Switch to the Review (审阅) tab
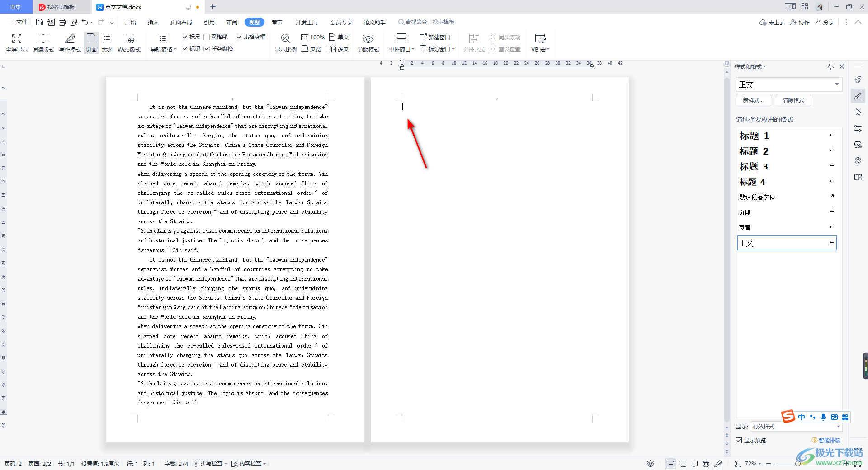This screenshot has width=868, height=470. pos(232,22)
